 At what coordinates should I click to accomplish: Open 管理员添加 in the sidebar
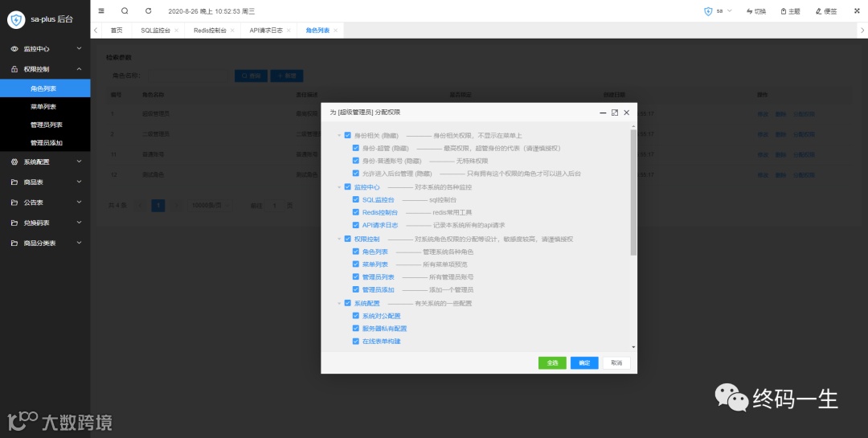click(x=45, y=142)
